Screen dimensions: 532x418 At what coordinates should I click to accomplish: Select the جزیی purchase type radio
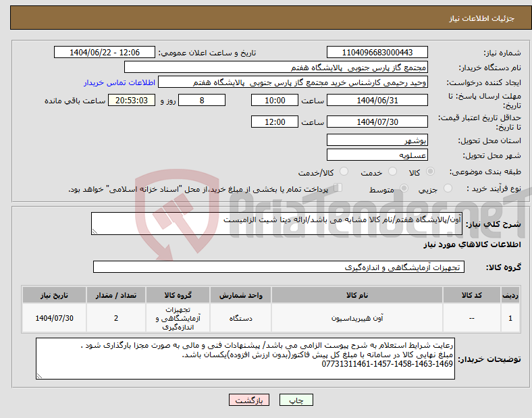point(448,188)
